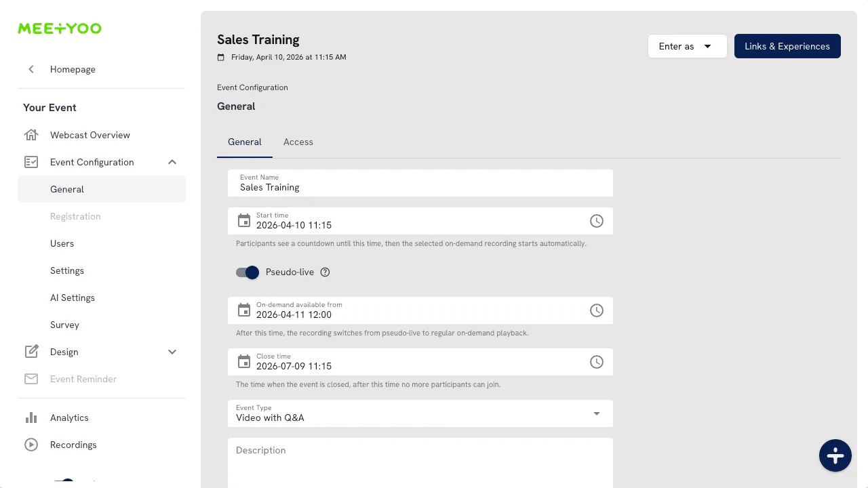
Task: Open Analytics from the sidebar
Action: 69,418
